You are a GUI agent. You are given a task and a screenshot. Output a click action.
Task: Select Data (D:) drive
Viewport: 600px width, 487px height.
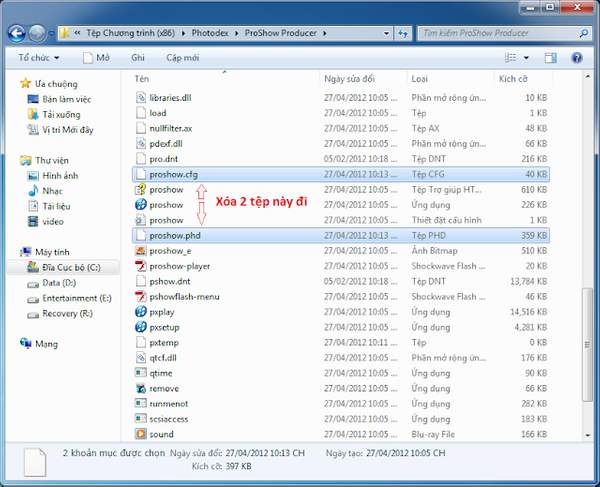52,283
